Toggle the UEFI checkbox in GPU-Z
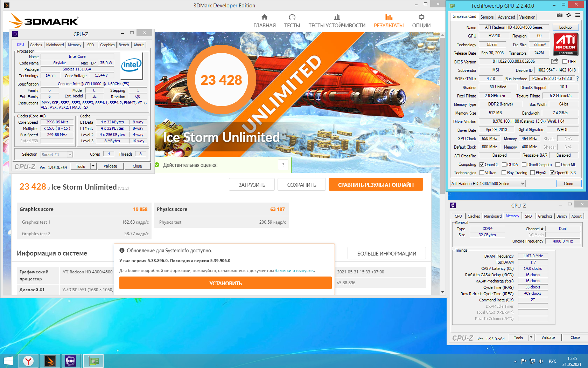The image size is (588, 368). 565,62
